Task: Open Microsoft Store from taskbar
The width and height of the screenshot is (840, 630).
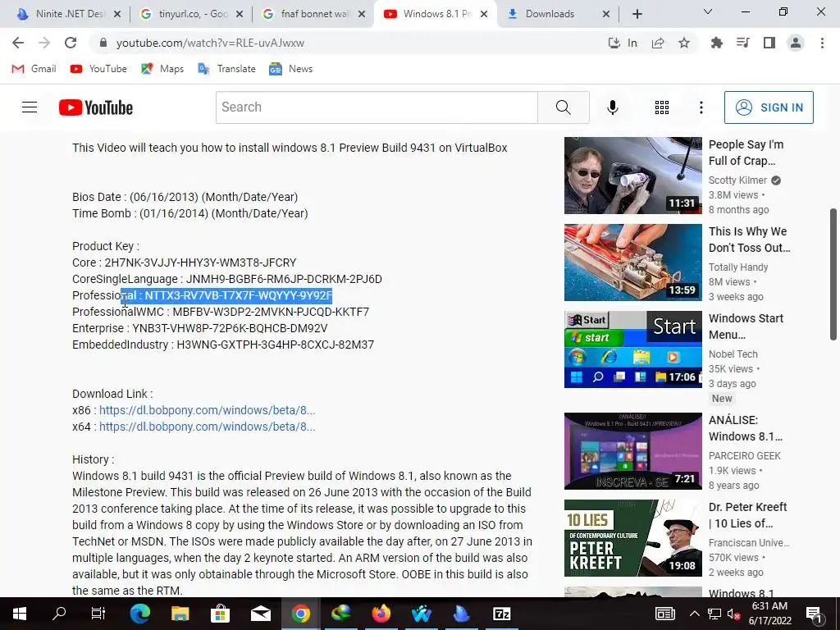Action: 220,614
